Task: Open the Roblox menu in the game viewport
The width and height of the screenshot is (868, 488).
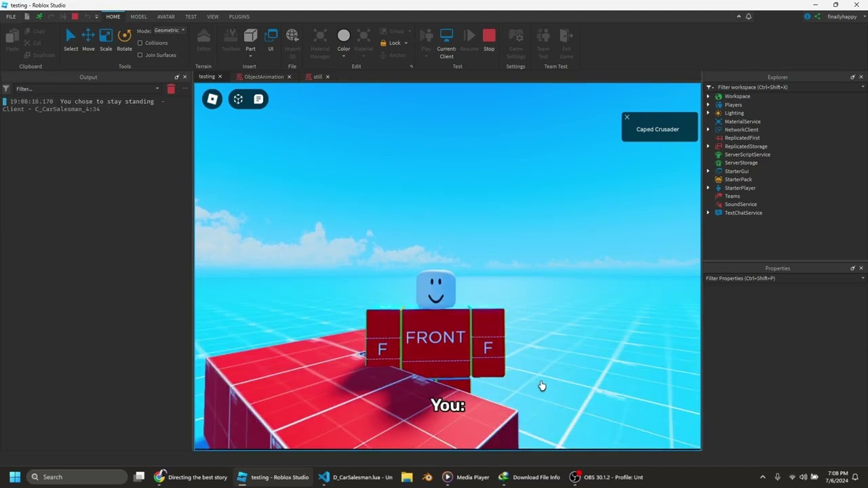Action: pyautogui.click(x=212, y=100)
